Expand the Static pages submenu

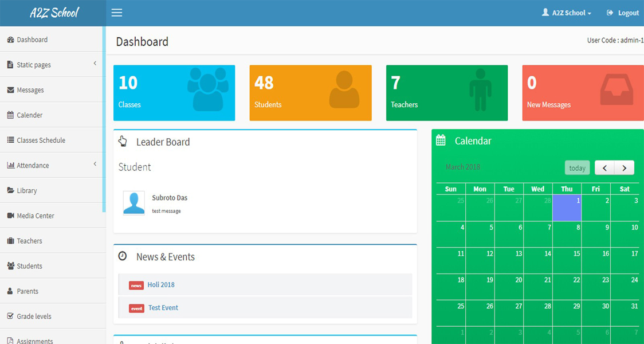95,64
